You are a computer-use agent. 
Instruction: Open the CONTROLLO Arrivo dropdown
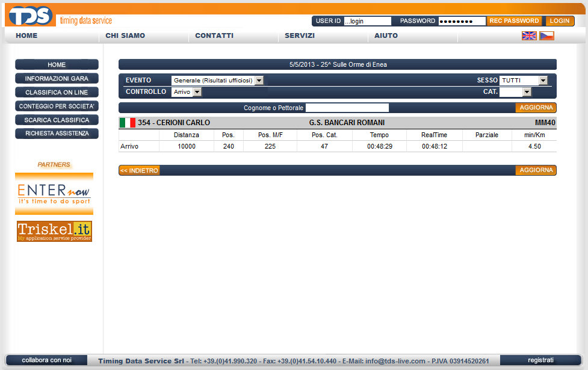tap(187, 92)
